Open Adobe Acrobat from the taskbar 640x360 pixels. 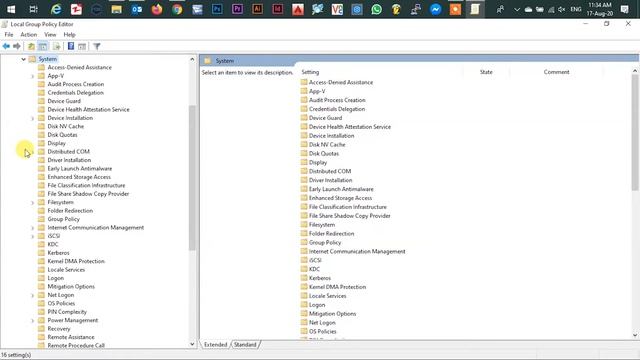click(x=298, y=9)
